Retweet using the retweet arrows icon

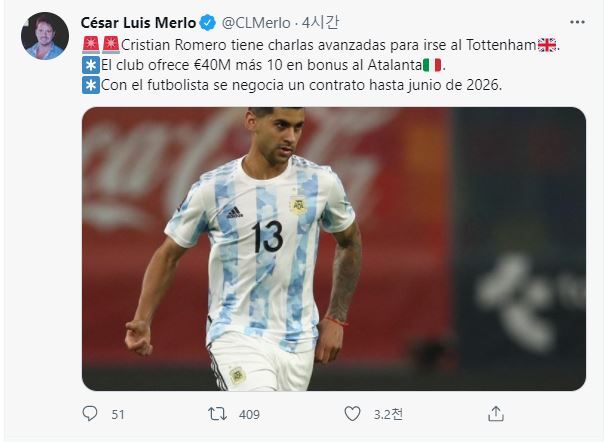pos(217,414)
